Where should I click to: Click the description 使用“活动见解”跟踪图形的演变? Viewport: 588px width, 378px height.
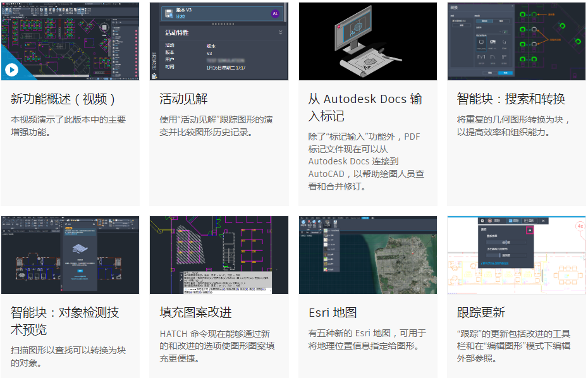point(216,126)
